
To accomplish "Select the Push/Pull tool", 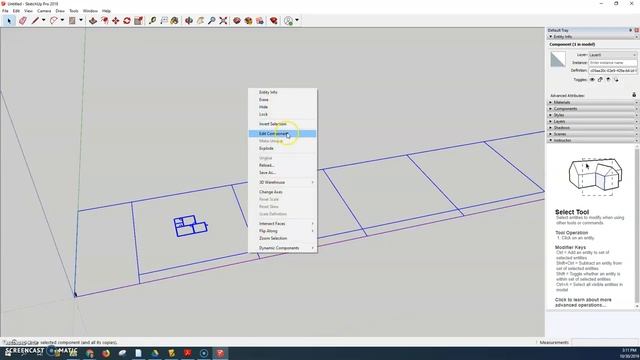I will [93, 20].
